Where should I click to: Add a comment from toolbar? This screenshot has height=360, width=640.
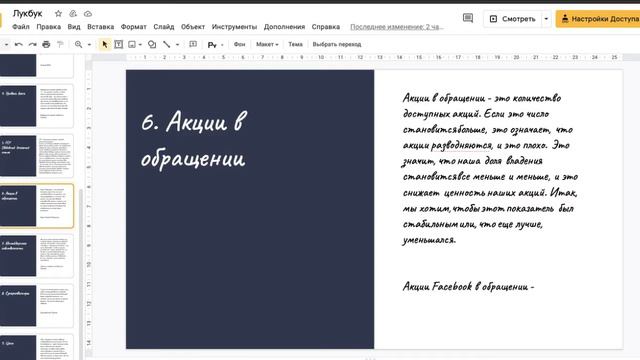coord(193,44)
